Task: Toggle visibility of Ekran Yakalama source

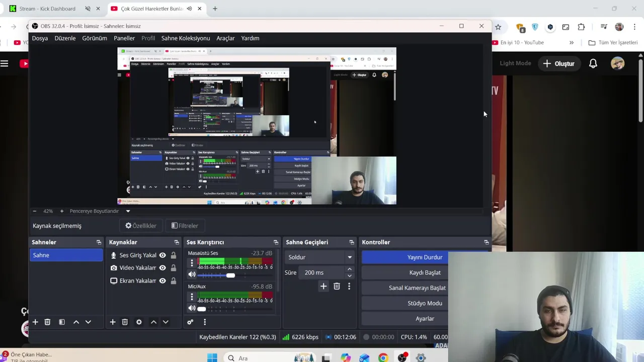Action: coord(163,281)
